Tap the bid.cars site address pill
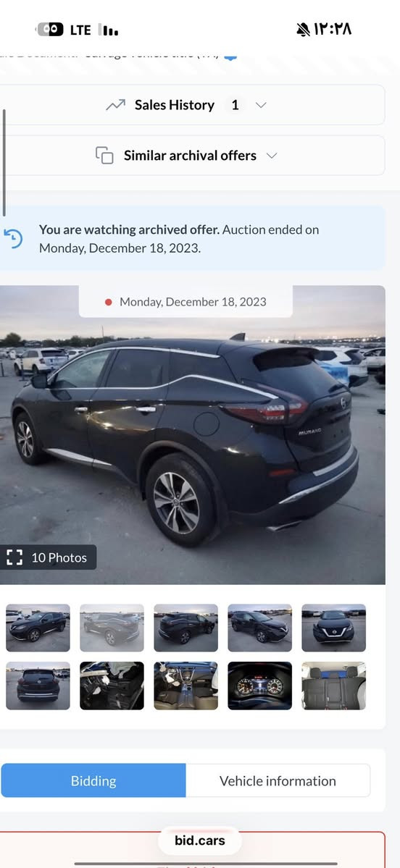400x868 pixels. 200,840
